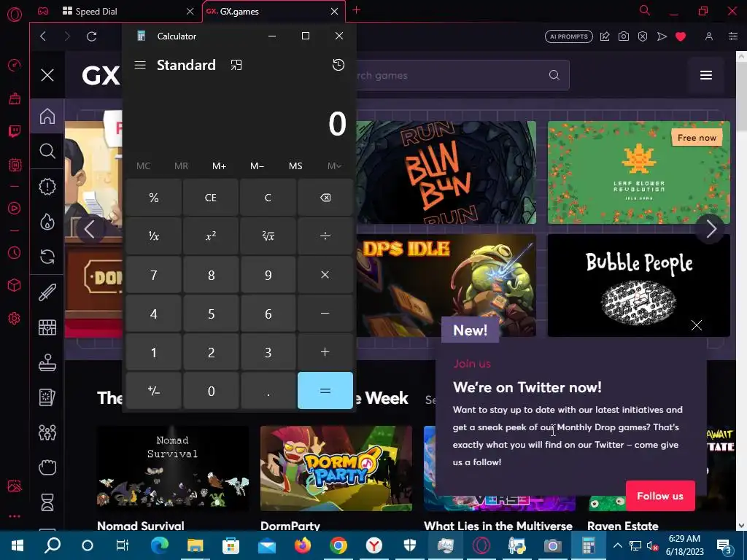Close the GX.games side navigation panel

(47, 75)
